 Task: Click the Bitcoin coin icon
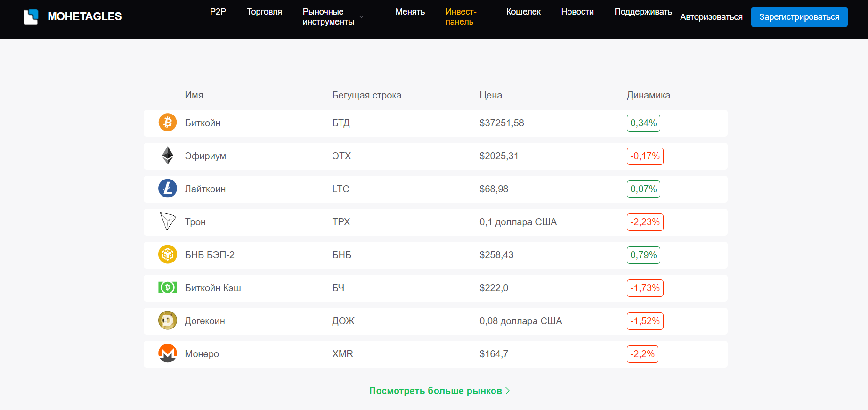tap(168, 123)
